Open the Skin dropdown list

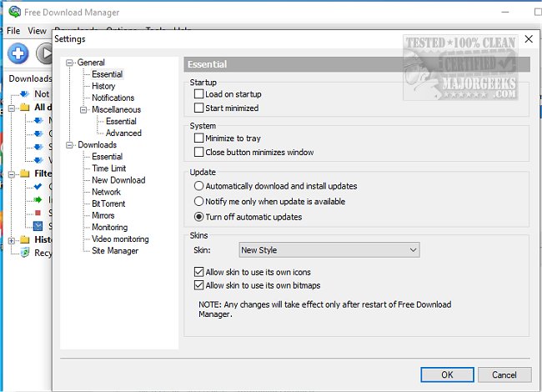pyautogui.click(x=329, y=249)
